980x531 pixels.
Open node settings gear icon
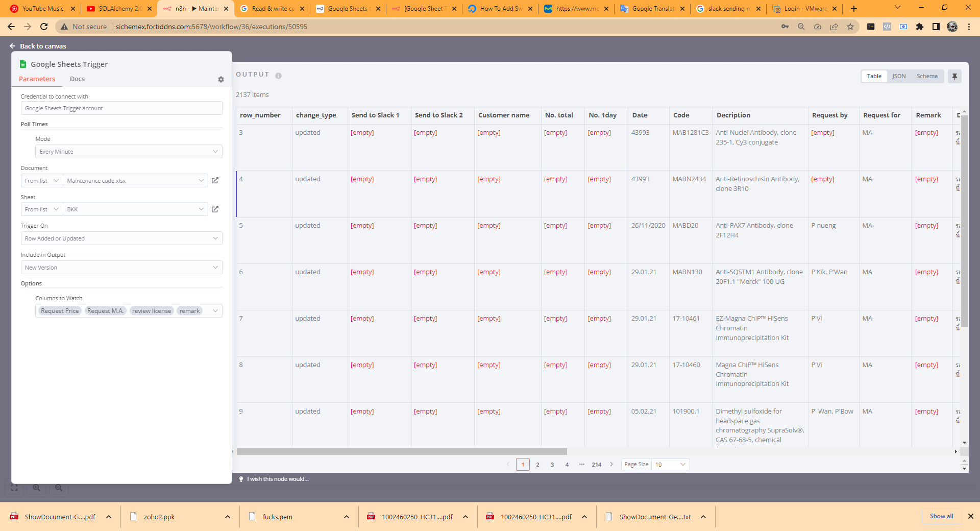pos(221,80)
